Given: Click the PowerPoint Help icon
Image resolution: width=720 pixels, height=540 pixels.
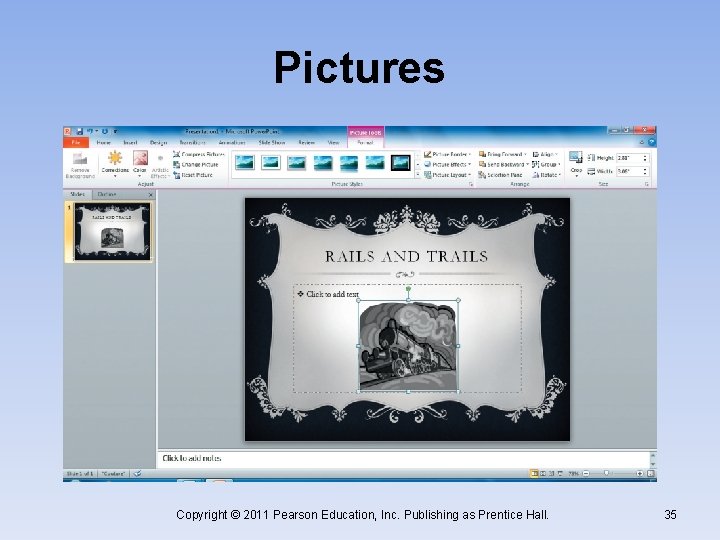Looking at the screenshot, I should (x=651, y=142).
